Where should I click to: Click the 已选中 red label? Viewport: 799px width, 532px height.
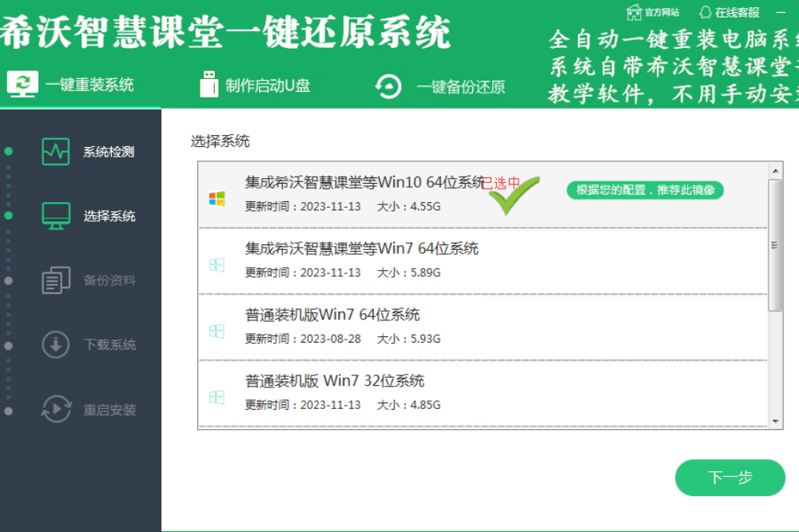[x=500, y=183]
